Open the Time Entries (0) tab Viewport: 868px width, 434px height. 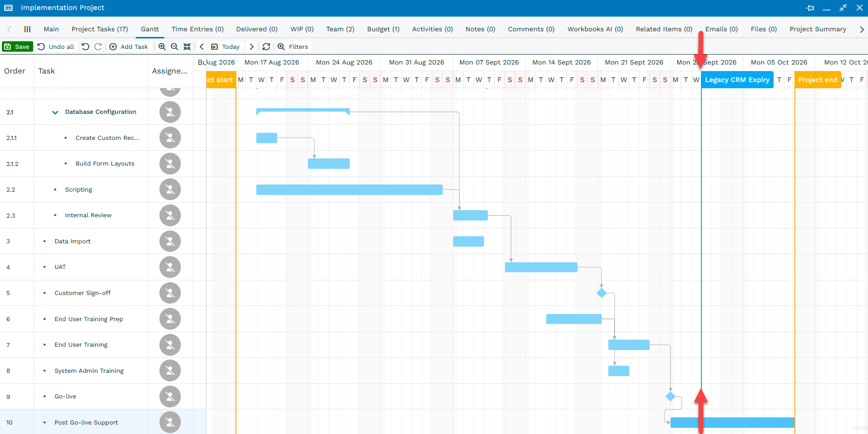point(197,29)
